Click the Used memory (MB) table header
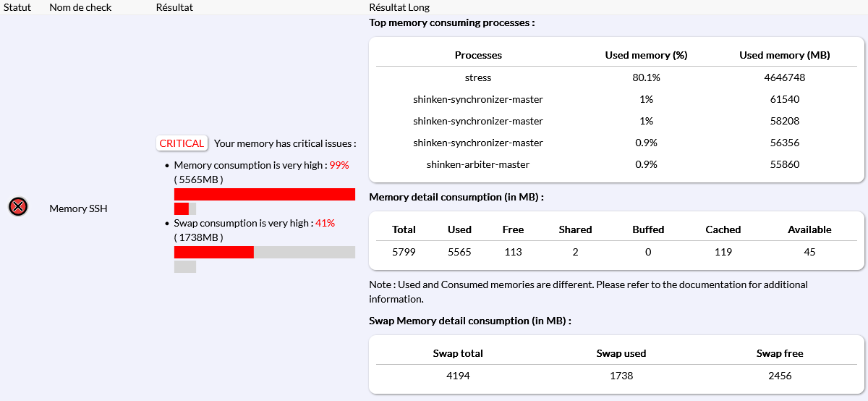Screen dimensions: 868x401 coord(784,55)
